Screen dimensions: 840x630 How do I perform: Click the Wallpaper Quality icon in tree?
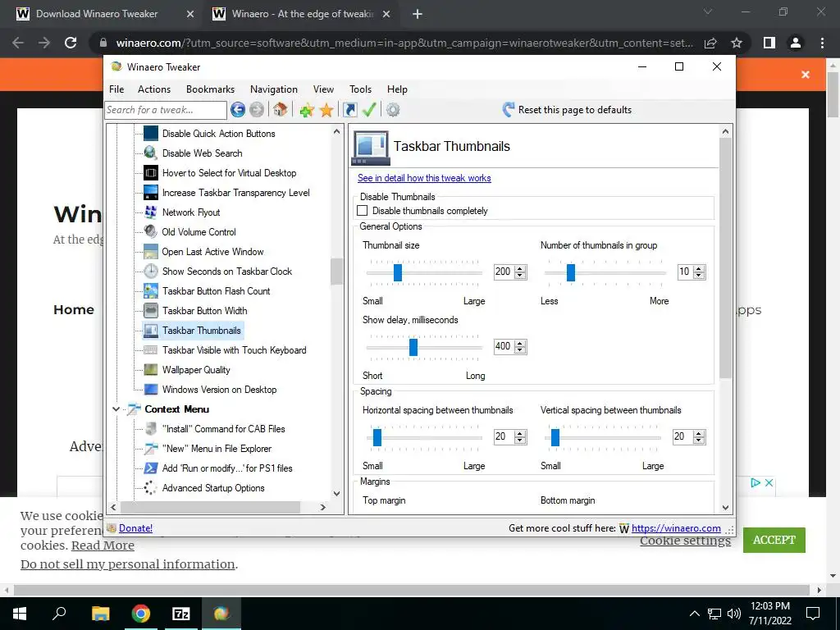151,370
